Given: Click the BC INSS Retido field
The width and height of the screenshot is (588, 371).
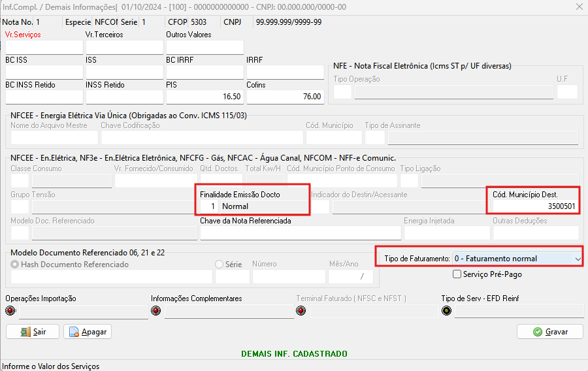Looking at the screenshot, I should click(x=44, y=97).
